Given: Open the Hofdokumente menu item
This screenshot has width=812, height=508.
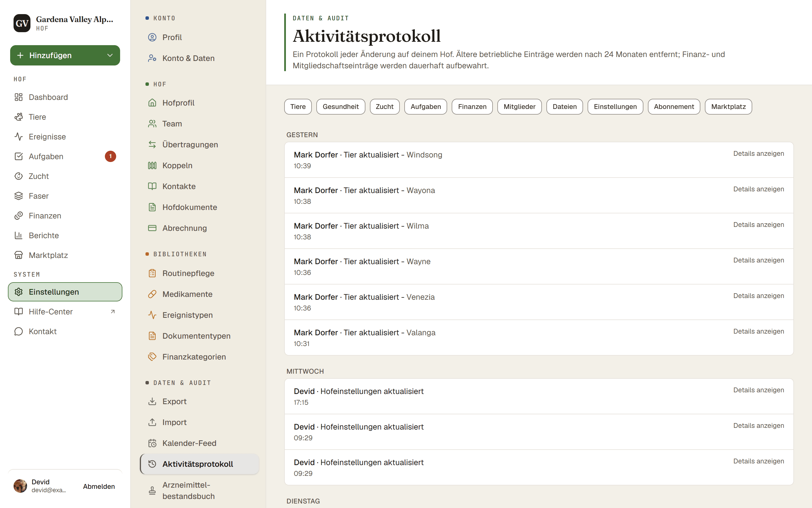Looking at the screenshot, I should 199,207.
